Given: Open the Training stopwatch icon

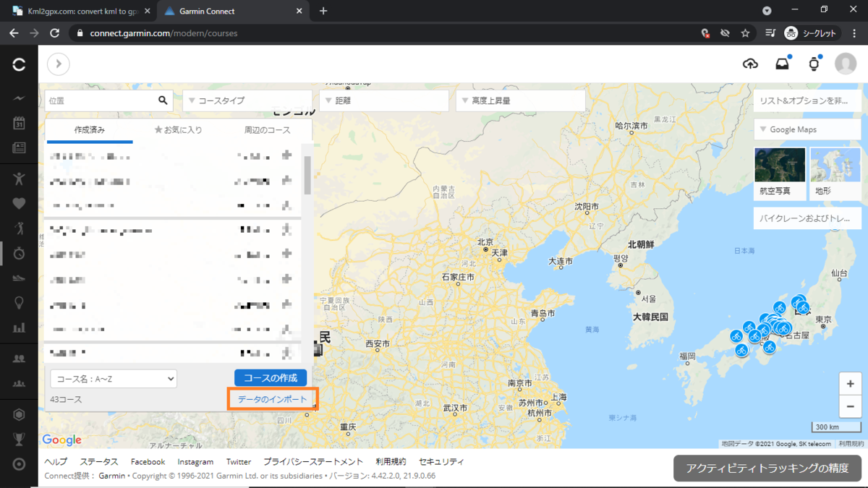Looking at the screenshot, I should coord(20,253).
